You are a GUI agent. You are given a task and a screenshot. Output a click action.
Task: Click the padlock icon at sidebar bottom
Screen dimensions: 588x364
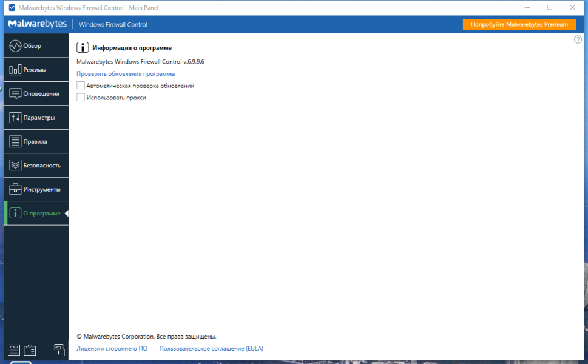(x=58, y=350)
